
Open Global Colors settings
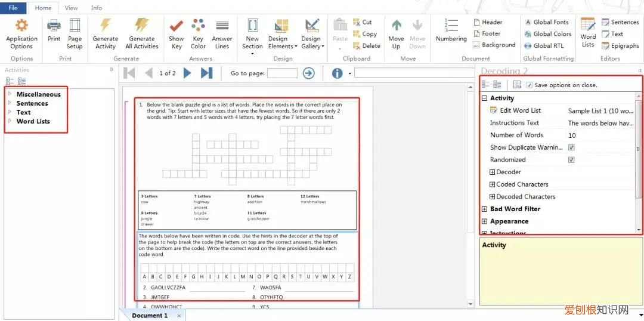point(547,34)
